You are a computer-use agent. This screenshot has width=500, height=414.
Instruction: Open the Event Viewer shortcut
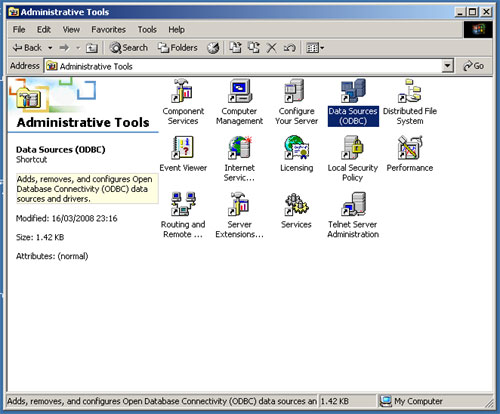pyautogui.click(x=182, y=147)
